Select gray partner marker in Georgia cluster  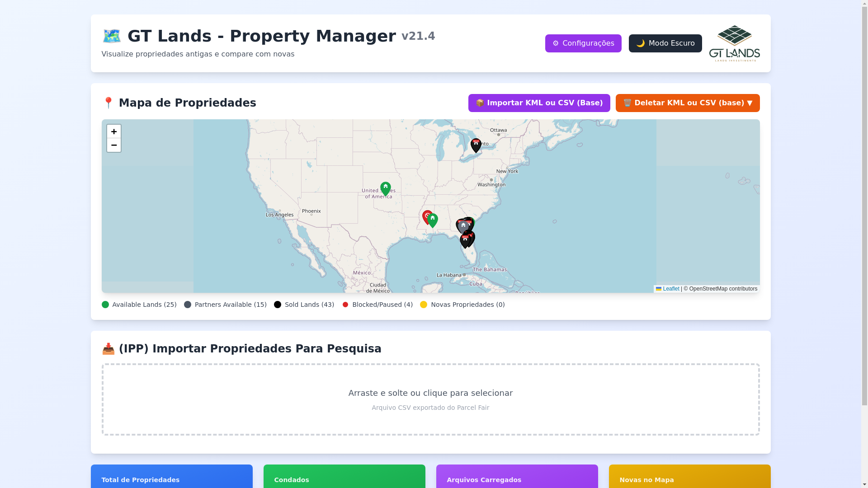pyautogui.click(x=463, y=227)
